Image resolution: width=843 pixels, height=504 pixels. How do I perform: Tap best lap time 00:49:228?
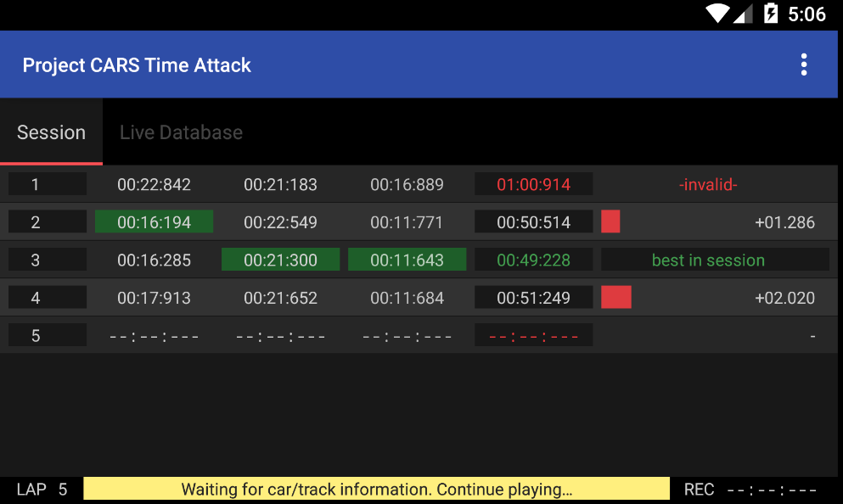point(533,260)
